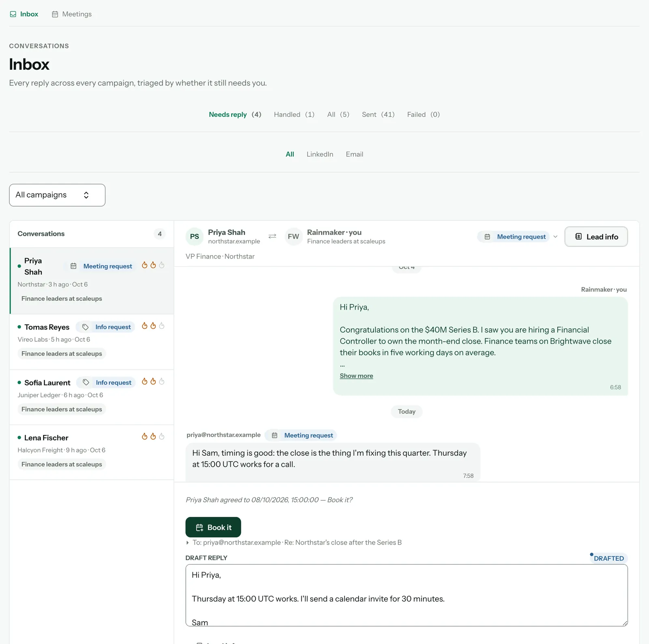Show All (5) conversations filter

338,114
